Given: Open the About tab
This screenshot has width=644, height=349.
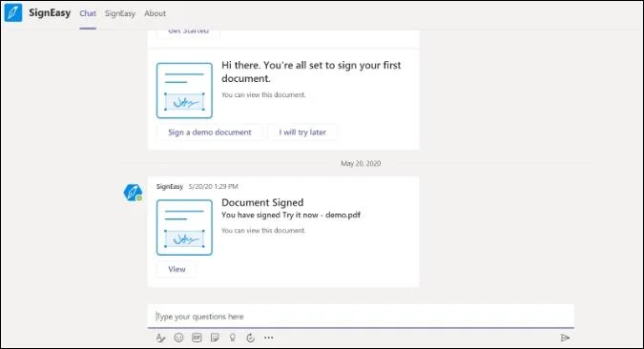Looking at the screenshot, I should tap(155, 13).
